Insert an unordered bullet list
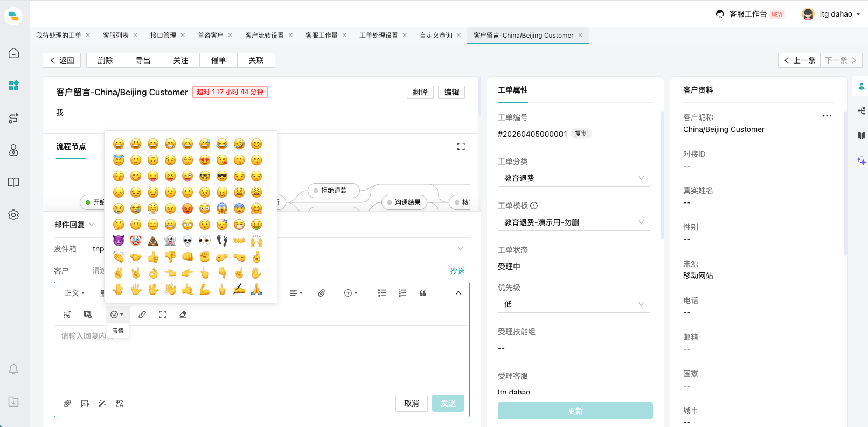Image resolution: width=868 pixels, height=427 pixels. [x=382, y=293]
